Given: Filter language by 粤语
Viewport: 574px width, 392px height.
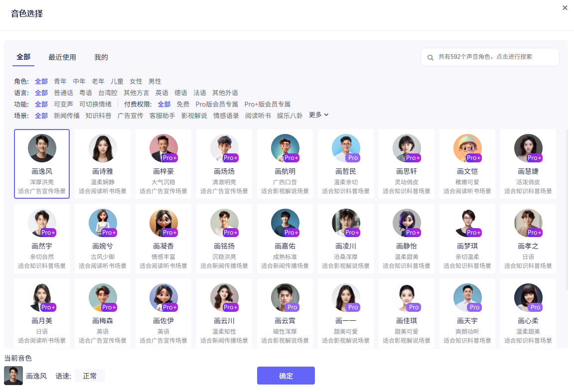Looking at the screenshot, I should pos(86,93).
